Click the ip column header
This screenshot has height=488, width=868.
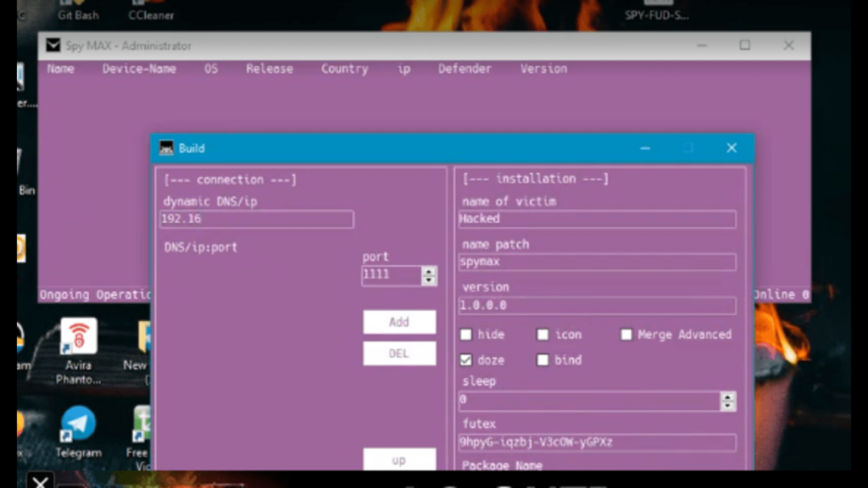[404, 69]
